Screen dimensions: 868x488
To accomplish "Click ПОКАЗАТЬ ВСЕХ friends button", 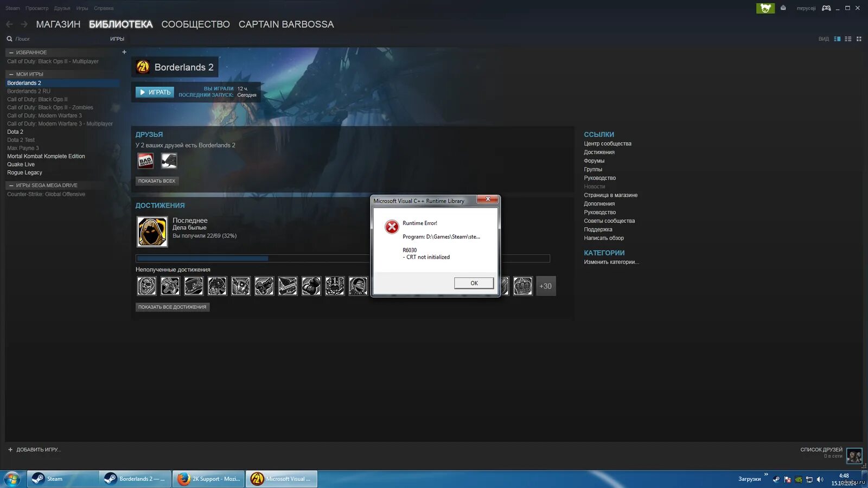I will [x=157, y=181].
